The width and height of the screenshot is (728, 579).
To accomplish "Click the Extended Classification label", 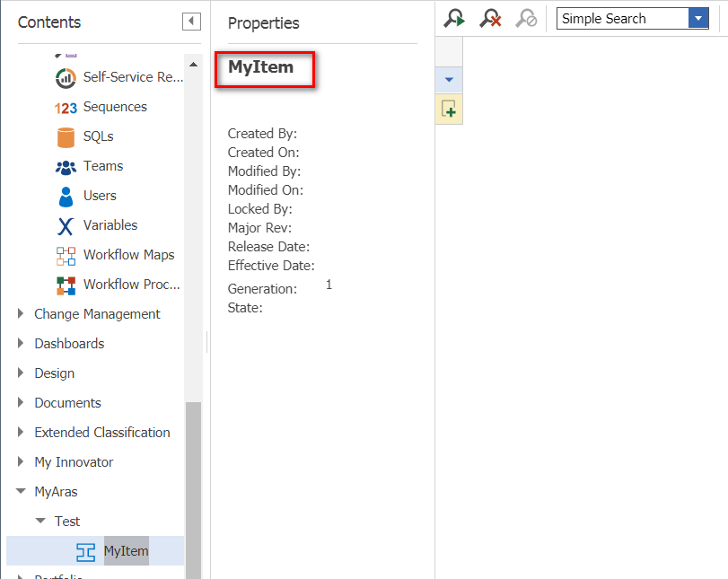I will tap(102, 433).
